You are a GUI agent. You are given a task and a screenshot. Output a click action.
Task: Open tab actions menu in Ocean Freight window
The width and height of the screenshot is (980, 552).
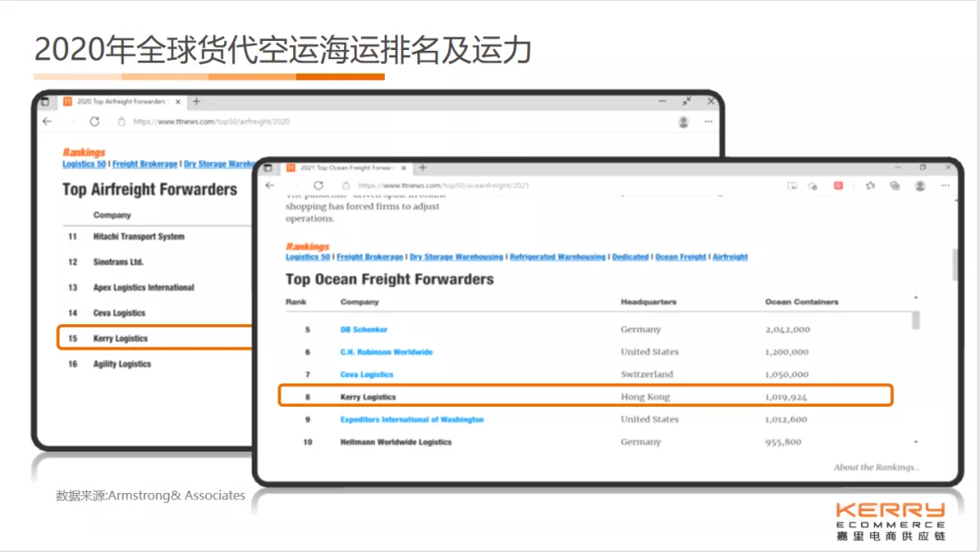point(268,168)
